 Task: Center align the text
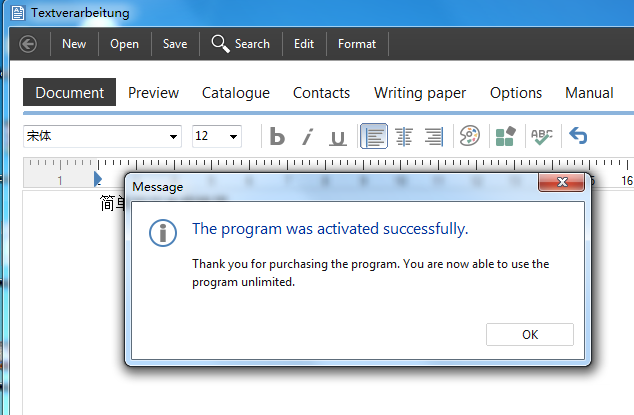point(404,137)
